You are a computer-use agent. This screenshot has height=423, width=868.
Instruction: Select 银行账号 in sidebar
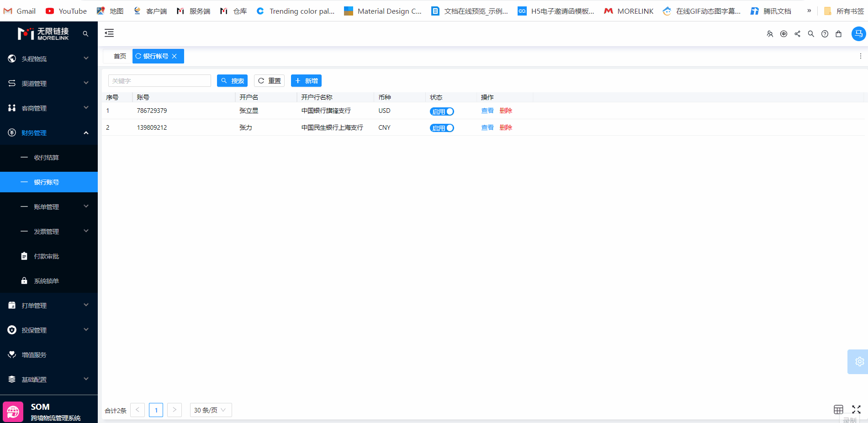49,182
